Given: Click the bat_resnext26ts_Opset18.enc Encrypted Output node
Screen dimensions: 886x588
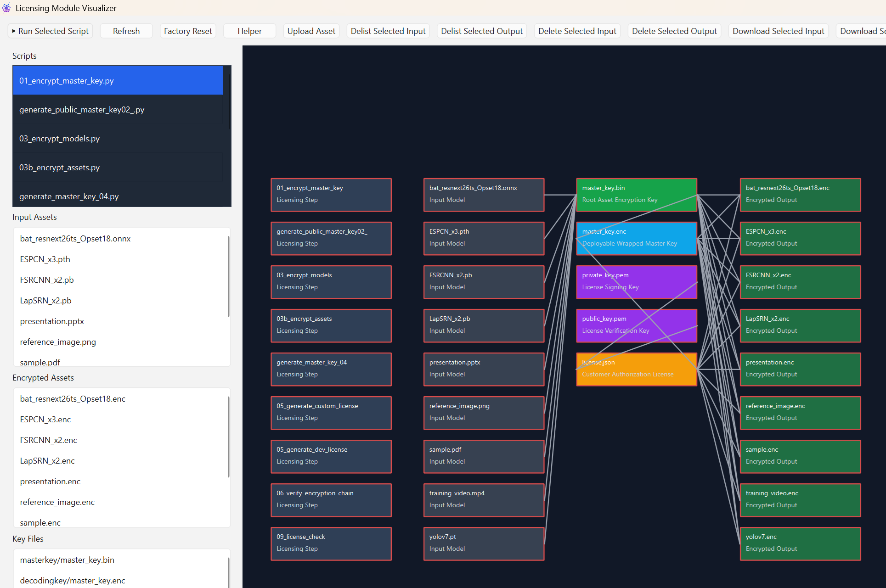Looking at the screenshot, I should pos(801,195).
